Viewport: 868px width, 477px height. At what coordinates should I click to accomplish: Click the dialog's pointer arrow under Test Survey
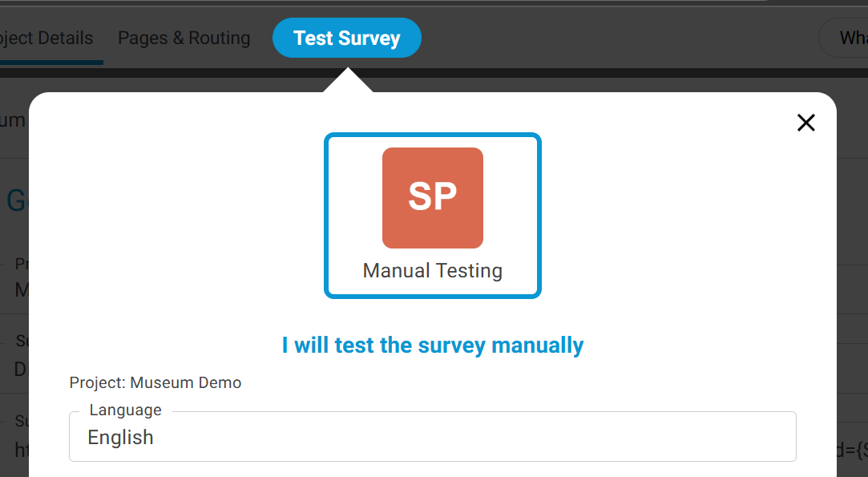tap(348, 81)
